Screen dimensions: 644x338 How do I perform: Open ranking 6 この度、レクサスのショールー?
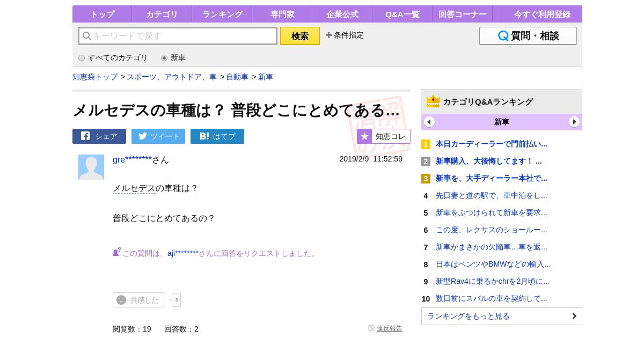pos(492,230)
